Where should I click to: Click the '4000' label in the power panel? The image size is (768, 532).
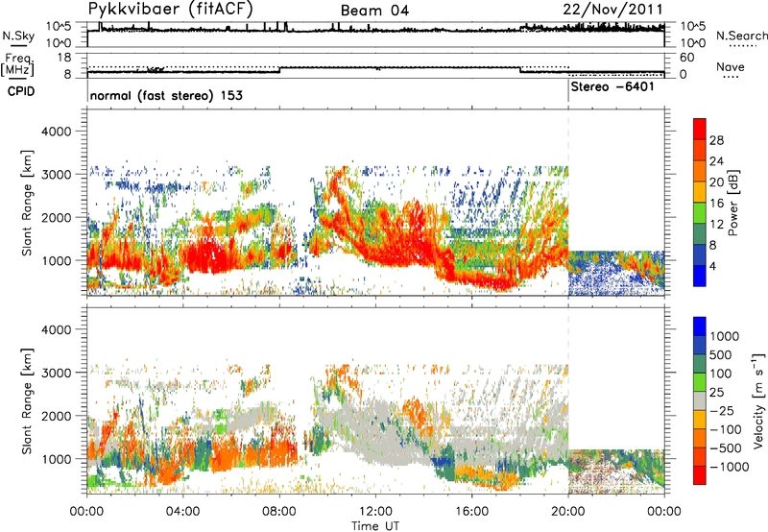[56, 132]
